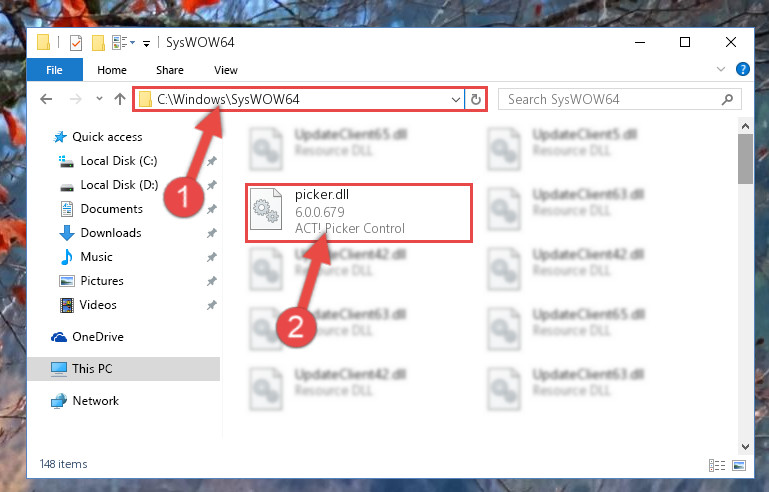This screenshot has width=769, height=492.
Task: Switch to large icons view in status bar
Action: coord(739,465)
